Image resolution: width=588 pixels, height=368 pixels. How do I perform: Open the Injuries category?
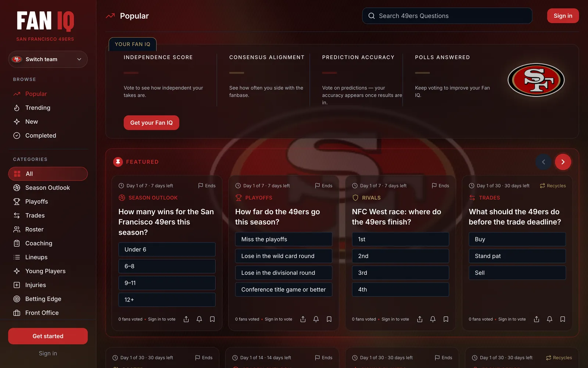[48, 285]
